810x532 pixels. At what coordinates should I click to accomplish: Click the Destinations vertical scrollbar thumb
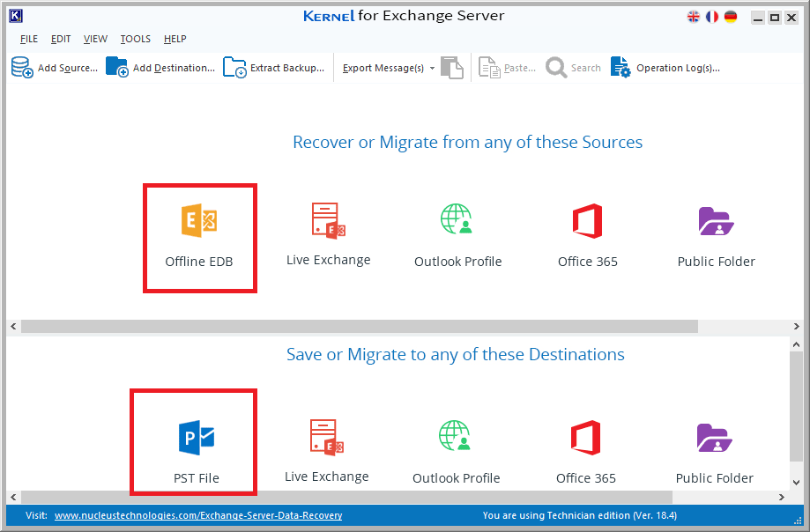796,407
